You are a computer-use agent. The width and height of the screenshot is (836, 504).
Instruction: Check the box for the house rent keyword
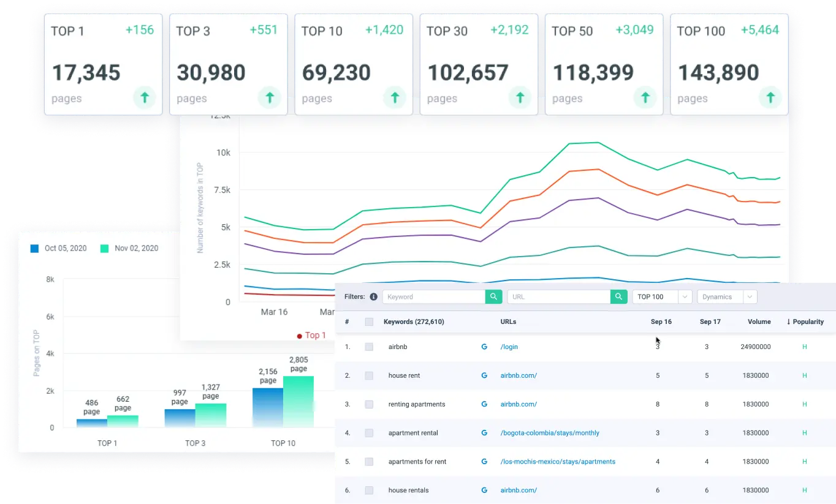(x=369, y=375)
